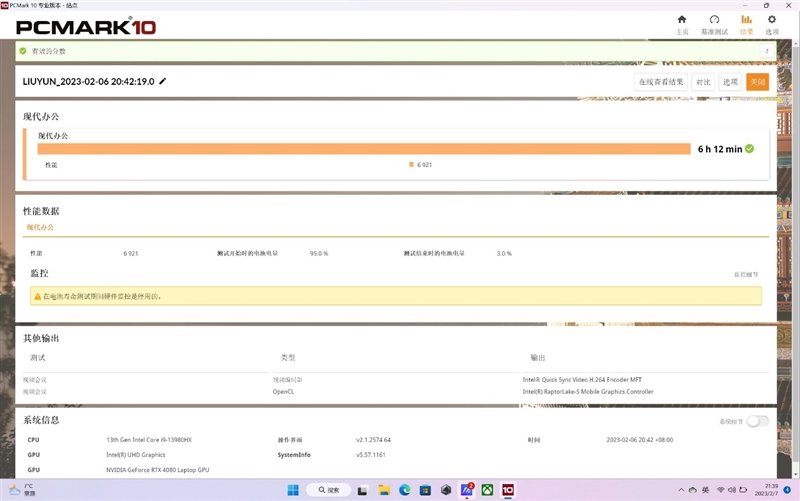The height and width of the screenshot is (501, 800).
Task: Click the 现代办公 section heading
Action: 41,116
